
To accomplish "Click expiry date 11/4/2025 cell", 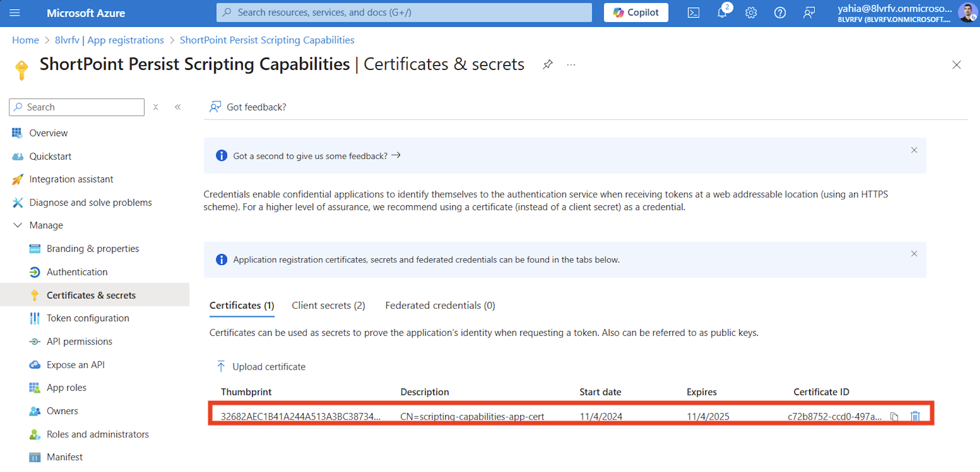I will pyautogui.click(x=708, y=417).
